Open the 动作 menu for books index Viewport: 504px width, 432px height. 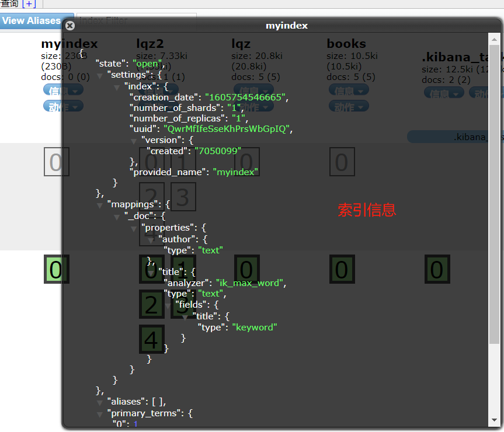349,106
